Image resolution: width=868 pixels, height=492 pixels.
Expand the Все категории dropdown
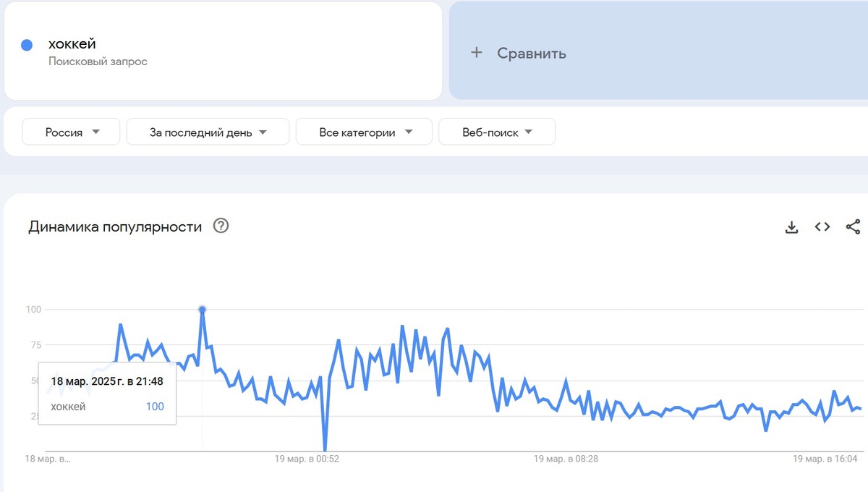click(x=364, y=132)
